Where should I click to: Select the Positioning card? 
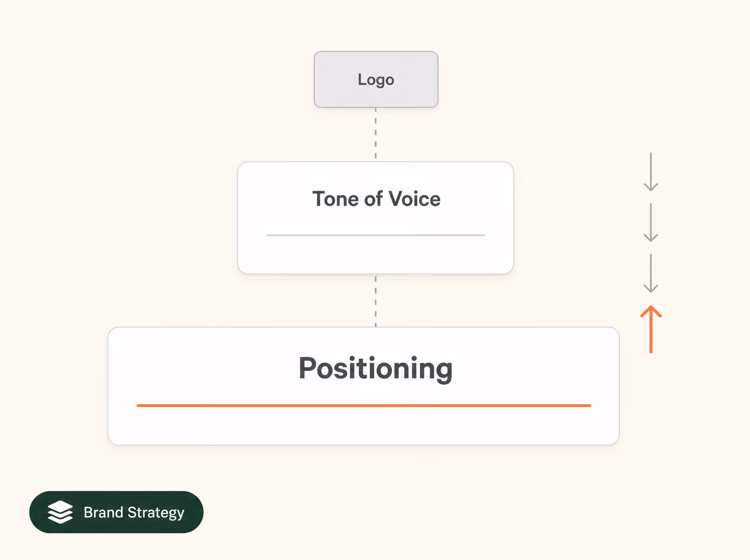point(363,386)
